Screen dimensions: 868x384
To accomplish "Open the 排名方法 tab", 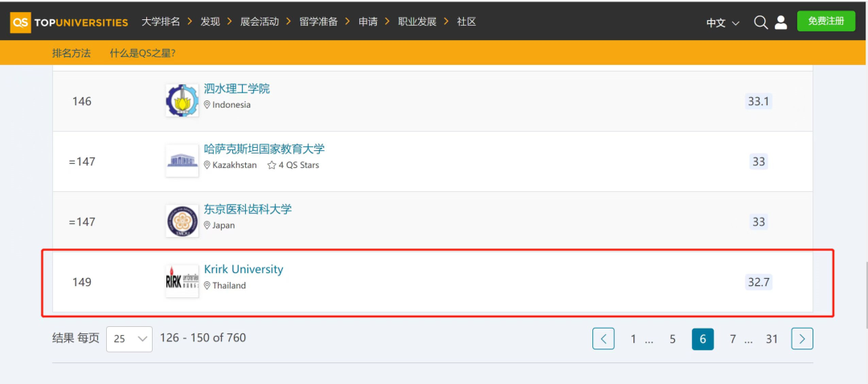I will (72, 53).
